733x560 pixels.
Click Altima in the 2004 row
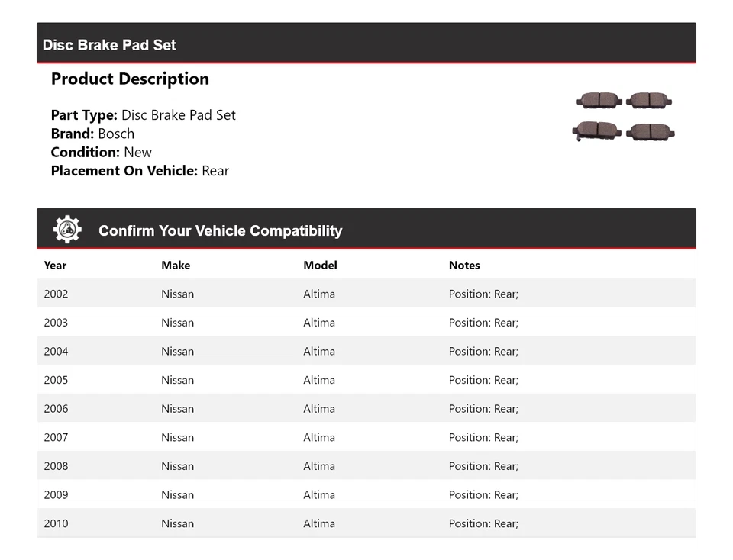(319, 352)
